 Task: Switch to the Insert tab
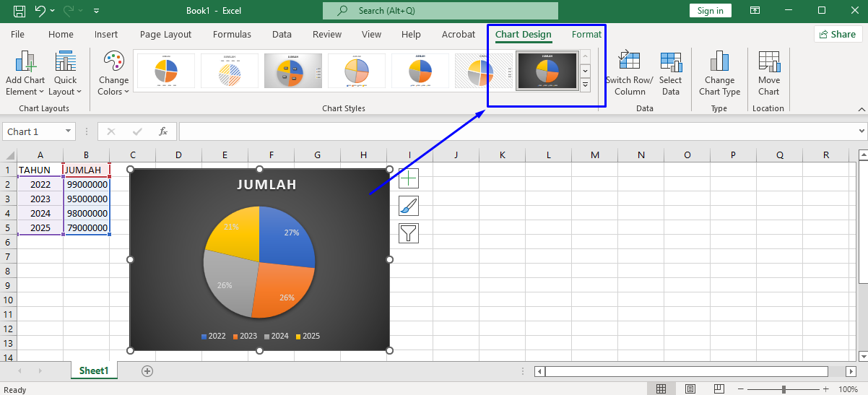click(106, 34)
